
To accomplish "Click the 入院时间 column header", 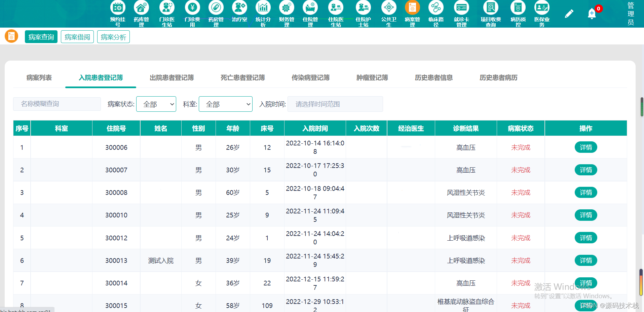I will point(315,128).
